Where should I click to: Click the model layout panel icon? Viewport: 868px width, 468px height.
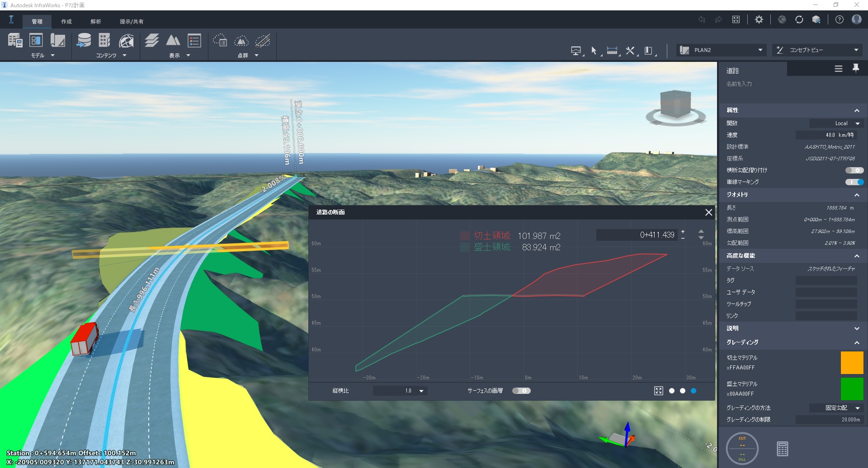coord(36,41)
